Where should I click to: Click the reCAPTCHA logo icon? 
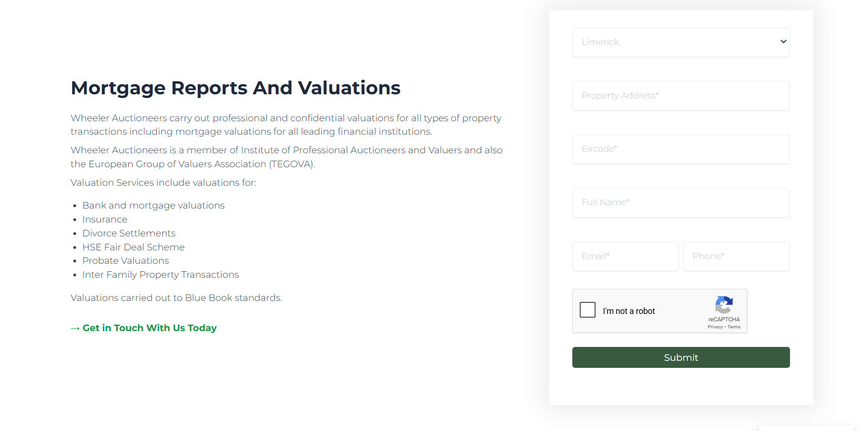(x=724, y=305)
